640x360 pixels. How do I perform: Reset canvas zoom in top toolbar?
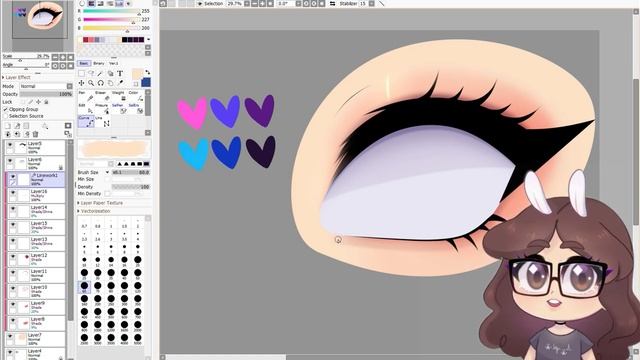[x=269, y=3]
